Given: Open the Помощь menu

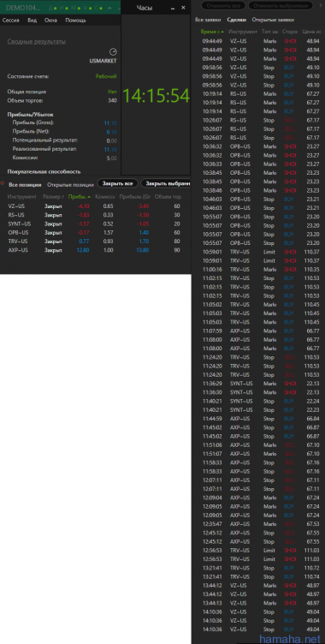Looking at the screenshot, I should pyautogui.click(x=75, y=20).
